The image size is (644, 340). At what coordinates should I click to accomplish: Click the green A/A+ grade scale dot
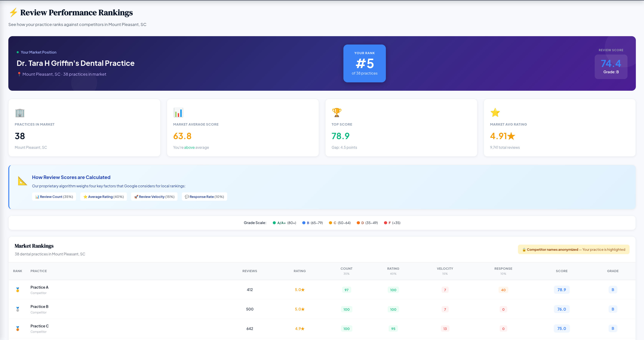coord(274,223)
